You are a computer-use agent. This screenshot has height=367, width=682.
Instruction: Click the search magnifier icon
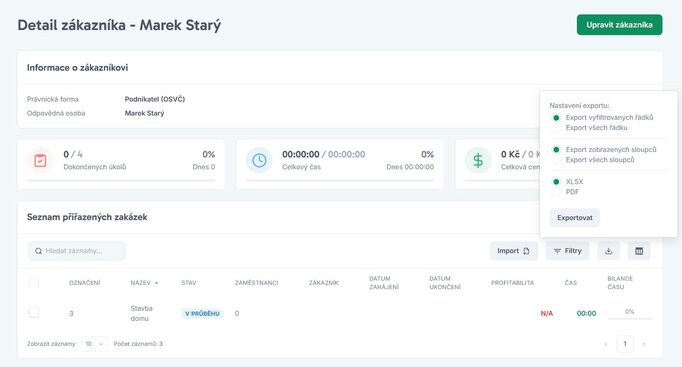point(38,251)
